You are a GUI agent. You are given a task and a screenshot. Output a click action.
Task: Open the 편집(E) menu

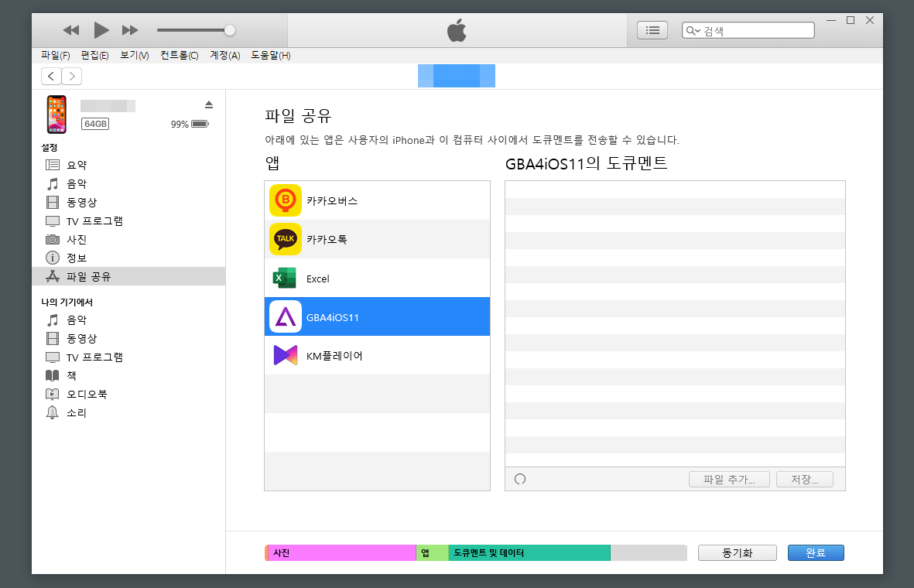pos(94,56)
